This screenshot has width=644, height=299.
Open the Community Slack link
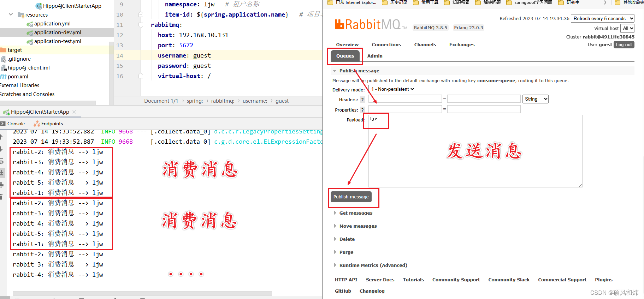(x=509, y=280)
